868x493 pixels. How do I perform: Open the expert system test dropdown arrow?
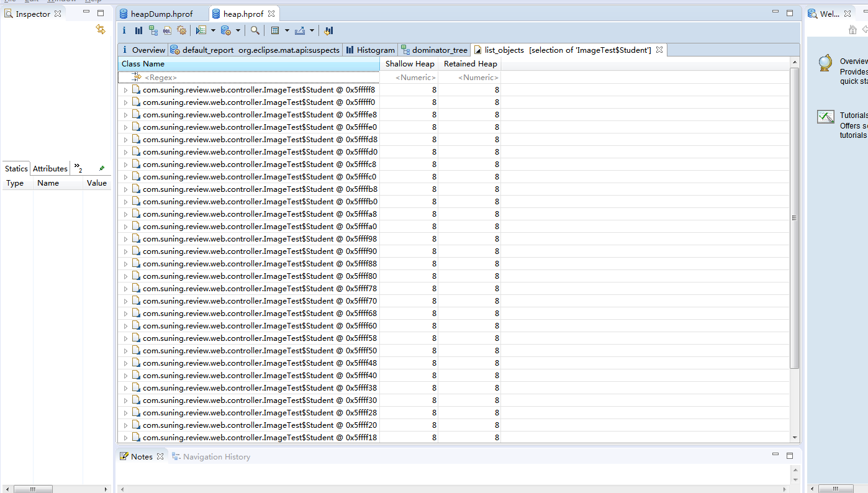point(213,30)
